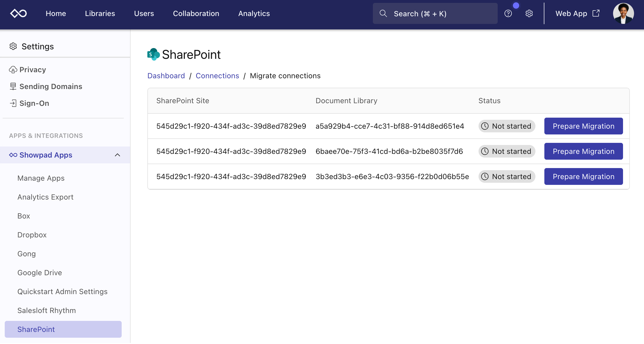Open the Analytics menu
This screenshot has width=644, height=344.
pos(254,13)
